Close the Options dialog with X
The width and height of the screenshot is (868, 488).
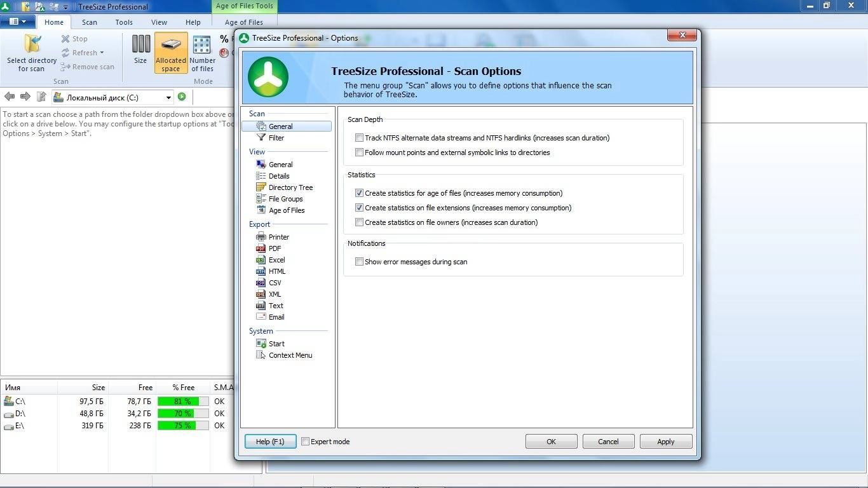[x=682, y=36]
